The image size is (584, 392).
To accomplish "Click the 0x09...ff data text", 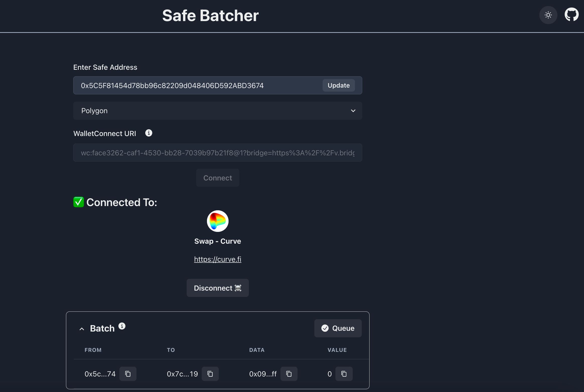I will pyautogui.click(x=263, y=374).
